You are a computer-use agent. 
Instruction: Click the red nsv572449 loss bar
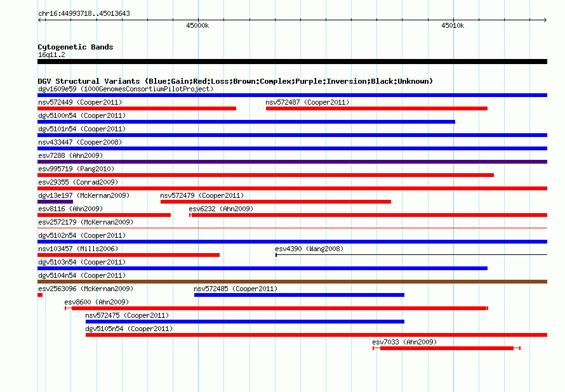(x=137, y=108)
